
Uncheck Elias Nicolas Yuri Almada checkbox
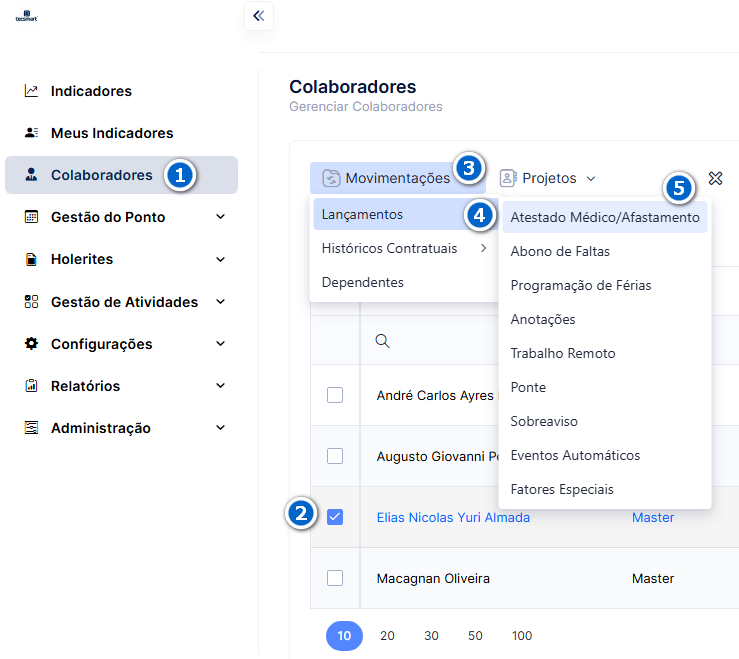[x=335, y=517]
